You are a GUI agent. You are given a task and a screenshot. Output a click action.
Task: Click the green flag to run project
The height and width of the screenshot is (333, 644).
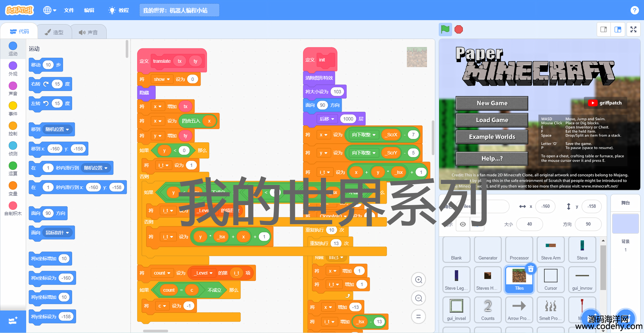click(x=445, y=30)
